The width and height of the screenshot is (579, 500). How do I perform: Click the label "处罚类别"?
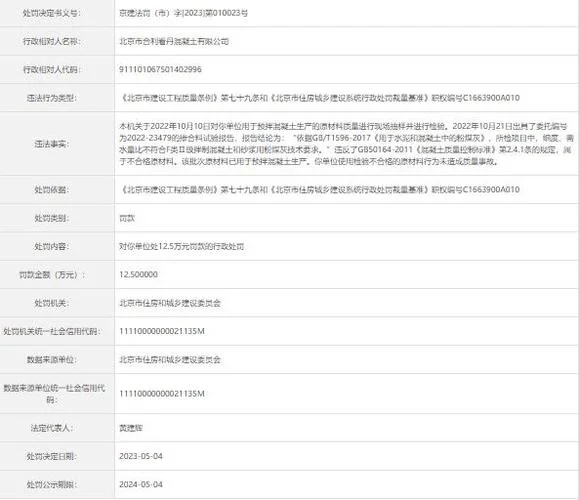[51, 218]
